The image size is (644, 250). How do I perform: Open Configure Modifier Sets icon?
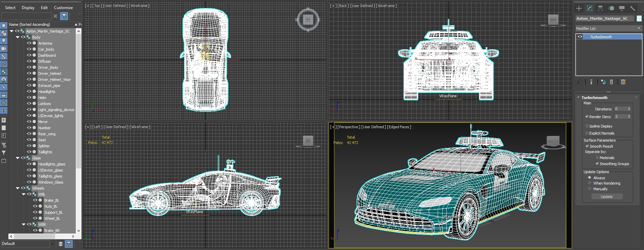point(624,82)
